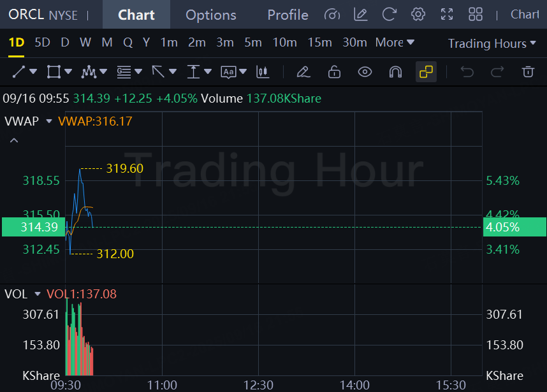The image size is (547, 392).
Task: Switch to the Chart tab
Action: [136, 15]
